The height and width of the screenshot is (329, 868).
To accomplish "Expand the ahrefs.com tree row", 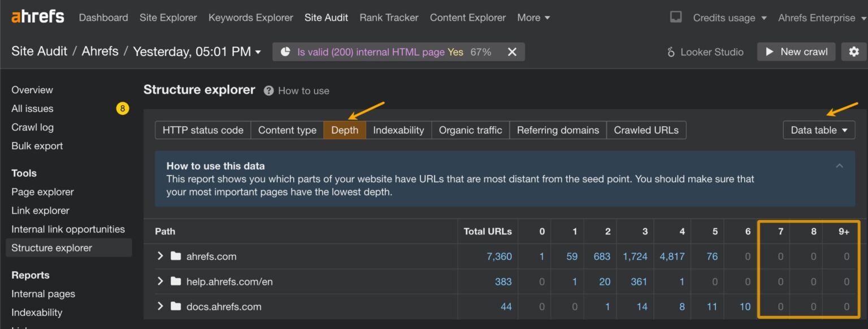I will click(x=160, y=256).
